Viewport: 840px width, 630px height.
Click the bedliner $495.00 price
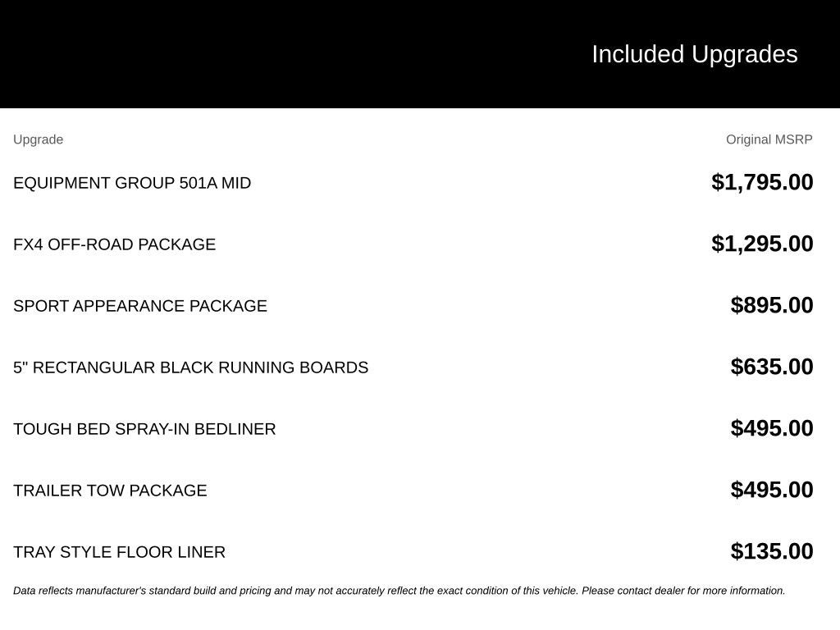[x=771, y=428]
